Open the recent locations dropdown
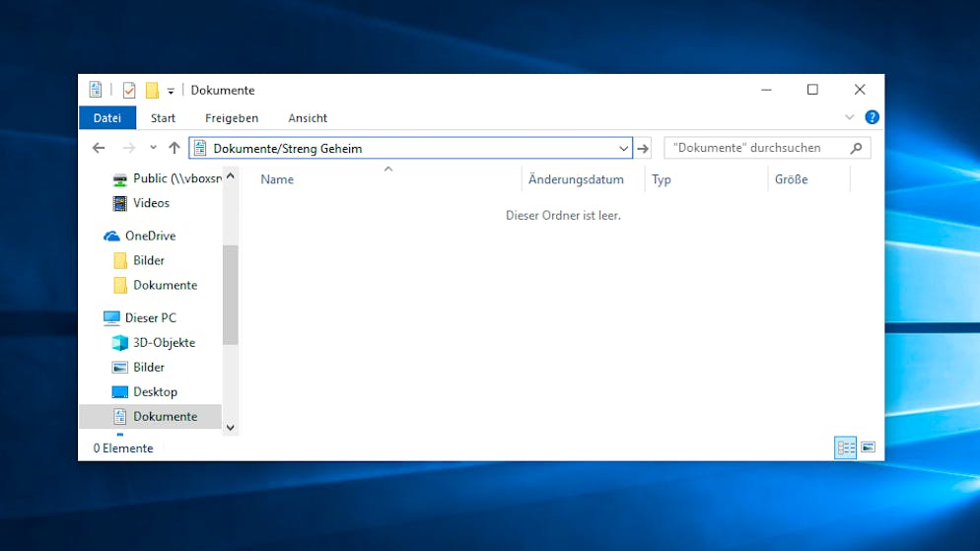Image resolution: width=980 pixels, height=551 pixels. coord(153,148)
